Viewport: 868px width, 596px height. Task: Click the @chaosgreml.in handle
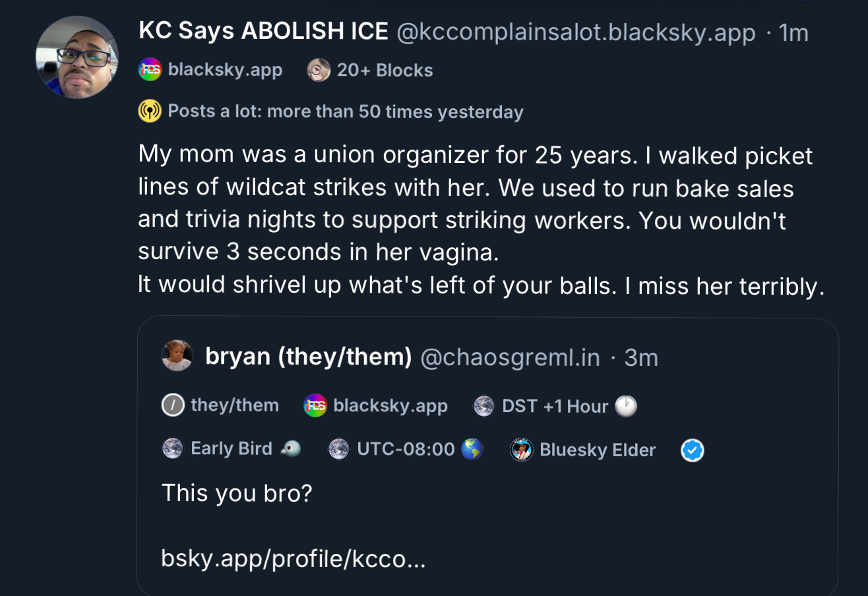510,357
